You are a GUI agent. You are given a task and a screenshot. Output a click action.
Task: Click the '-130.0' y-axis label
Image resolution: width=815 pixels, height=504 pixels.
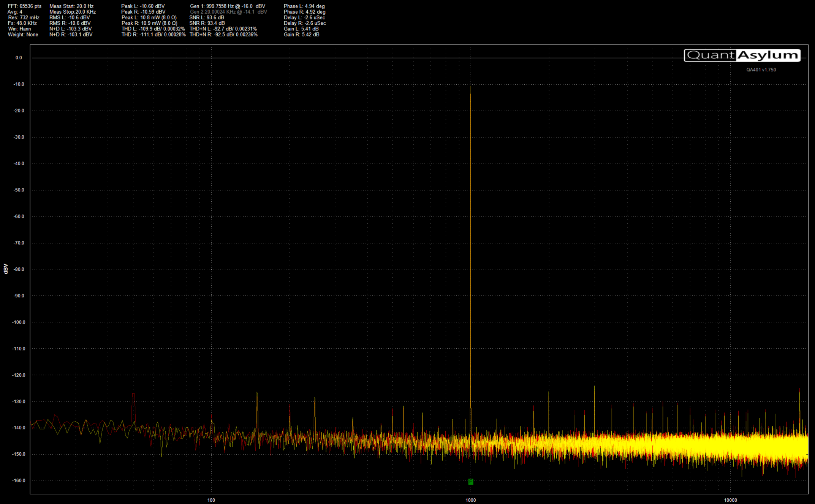19,401
